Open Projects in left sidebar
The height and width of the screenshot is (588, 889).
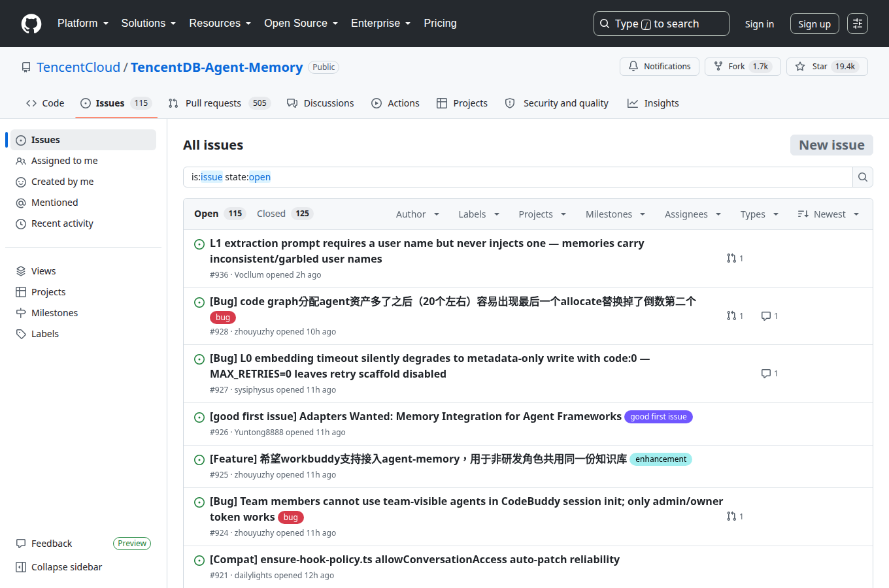[83, 292]
